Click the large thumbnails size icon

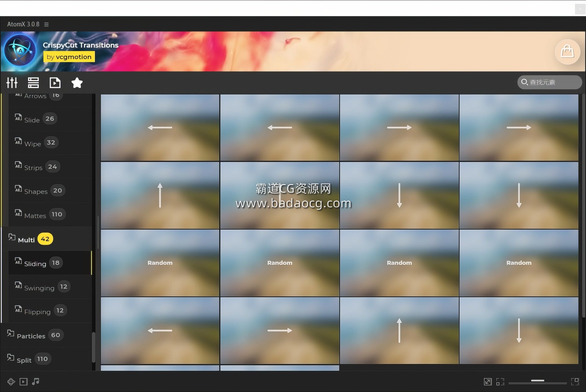click(575, 382)
